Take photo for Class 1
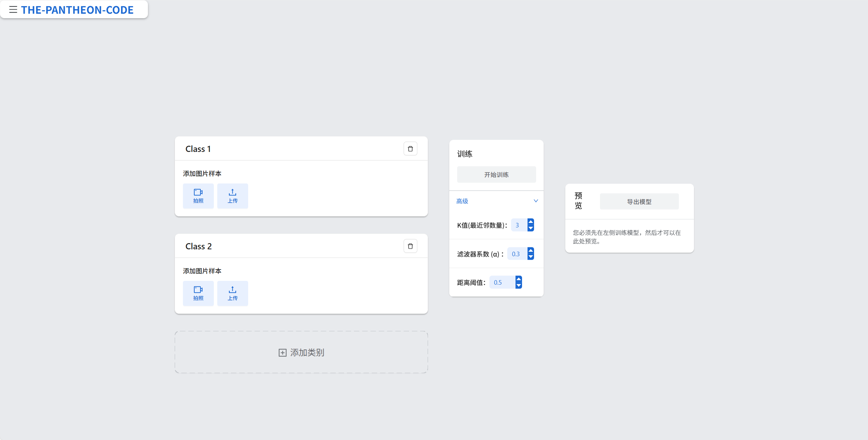868x440 pixels. point(198,196)
